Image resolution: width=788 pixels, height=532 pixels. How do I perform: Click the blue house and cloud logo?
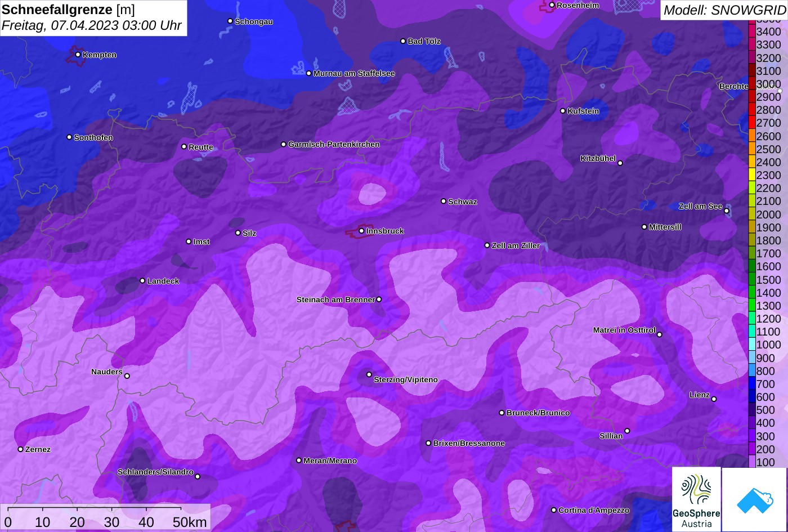pos(754,499)
